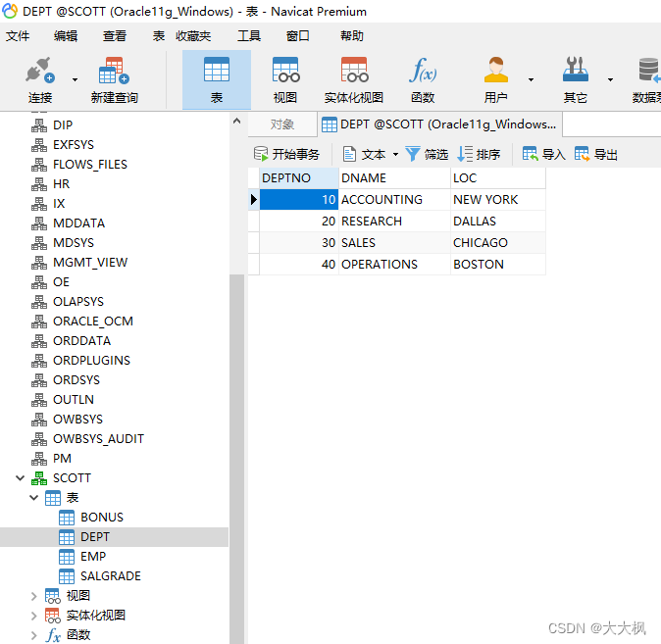
Task: Click the LOC column header
Action: click(x=498, y=178)
